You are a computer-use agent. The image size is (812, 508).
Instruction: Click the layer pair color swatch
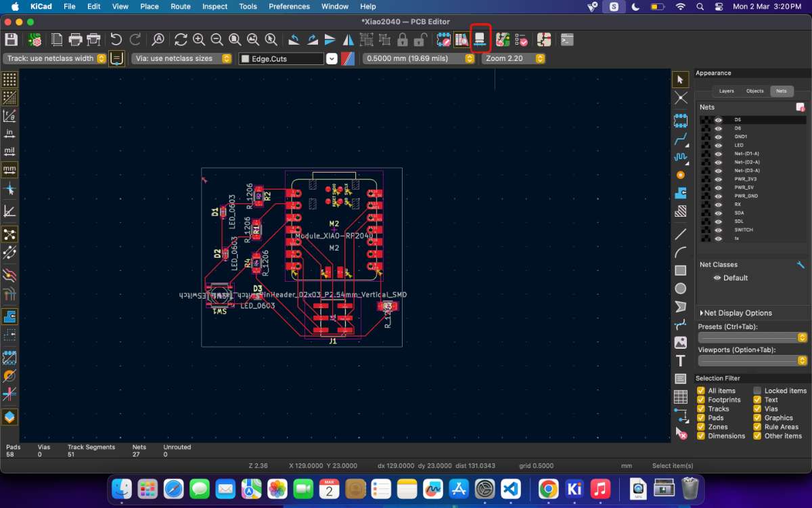[x=349, y=59]
